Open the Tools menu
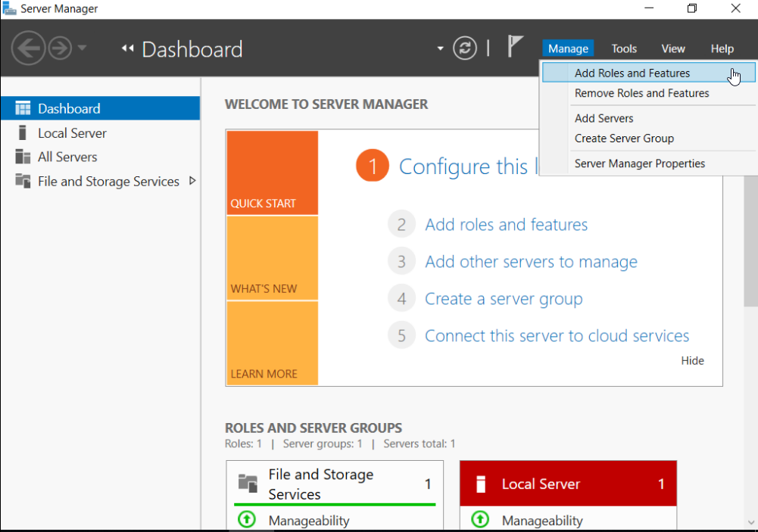The height and width of the screenshot is (532, 758). pos(623,48)
